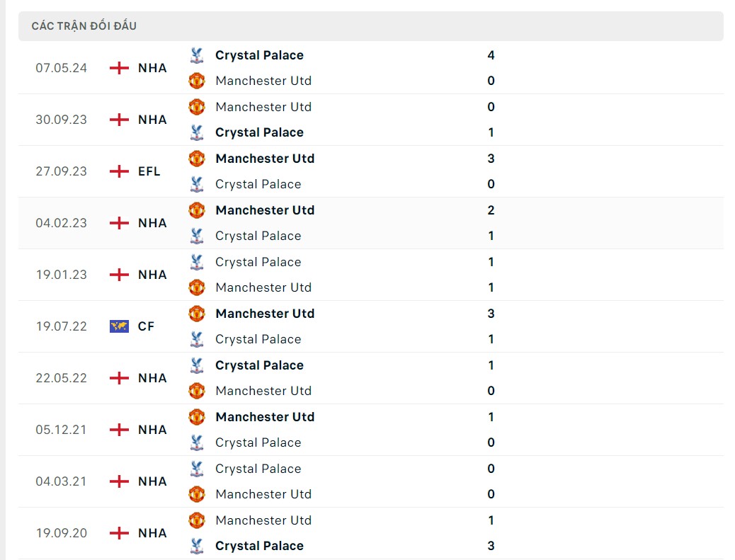
Task: Open Crystal Palace team link in 07.05.24 match
Action: (x=259, y=55)
